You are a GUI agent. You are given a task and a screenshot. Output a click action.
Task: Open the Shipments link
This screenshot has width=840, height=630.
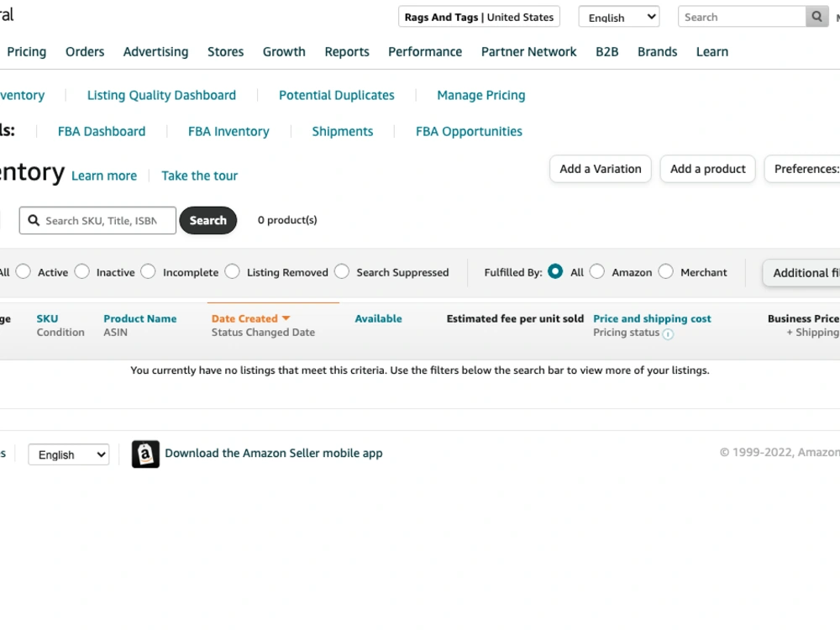click(343, 131)
